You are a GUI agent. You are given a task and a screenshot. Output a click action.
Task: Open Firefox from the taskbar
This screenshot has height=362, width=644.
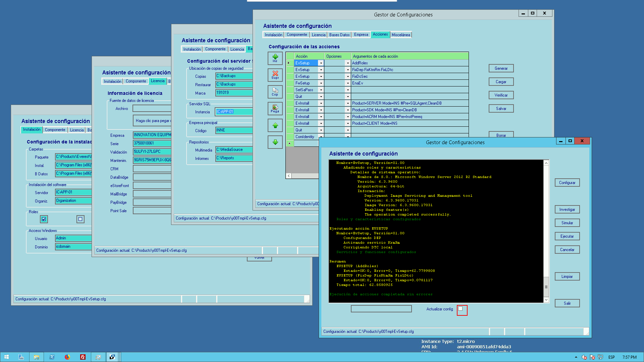click(x=67, y=357)
